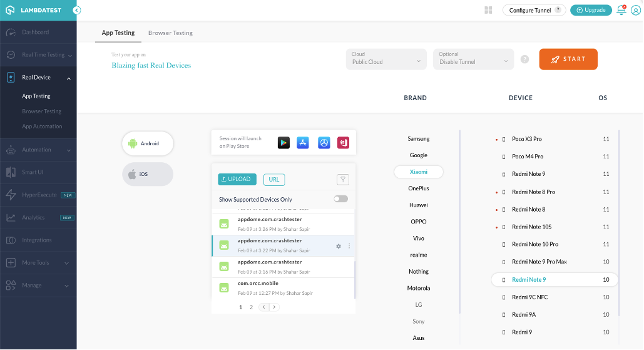Open three-dot menu for selected crashtester app
644x350 pixels.
click(349, 246)
